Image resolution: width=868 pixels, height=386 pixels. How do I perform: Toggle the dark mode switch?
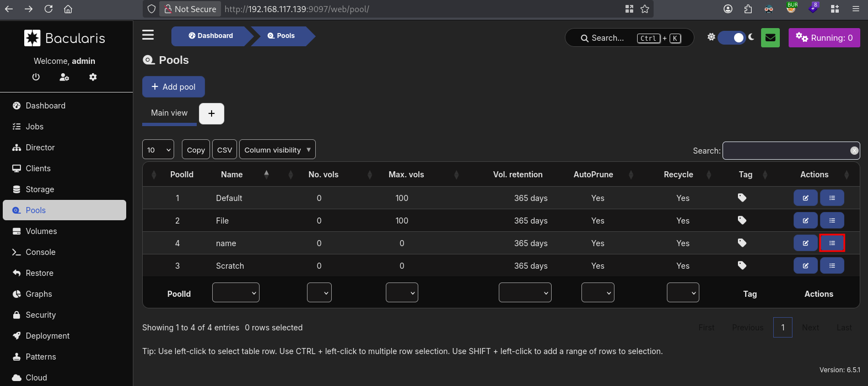pyautogui.click(x=731, y=37)
